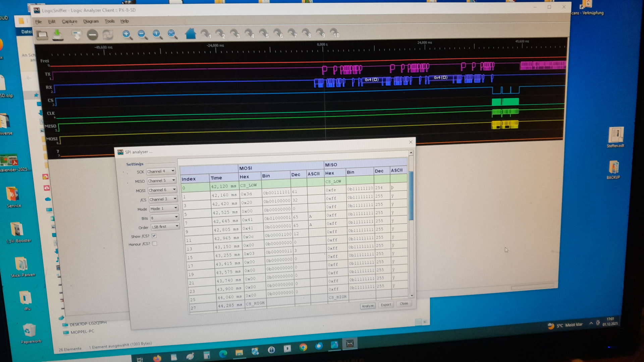Uncheck the Show /CS? checkbox
Viewport: 644px width, 362px height.
[x=154, y=236]
